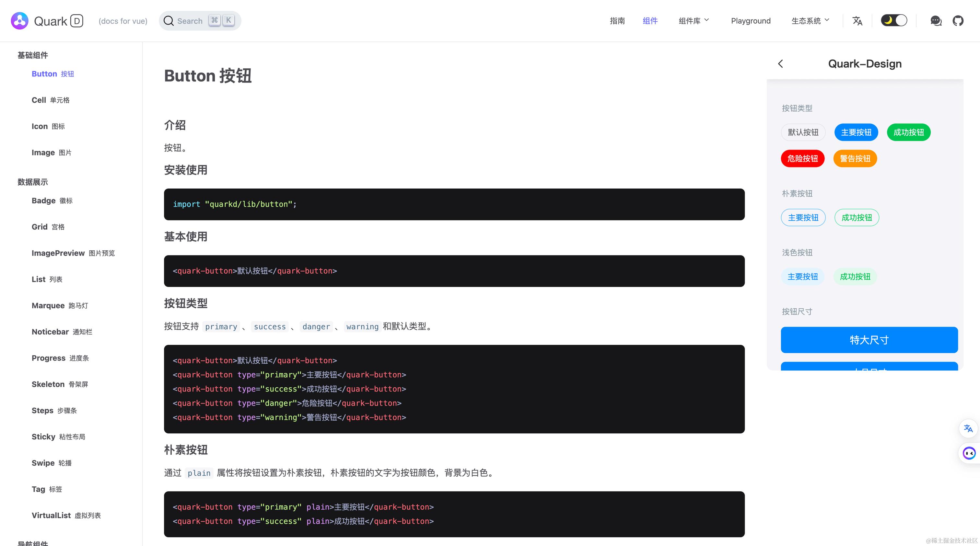The width and height of the screenshot is (980, 546).
Task: Click the back arrow in phone preview
Action: 781,64
